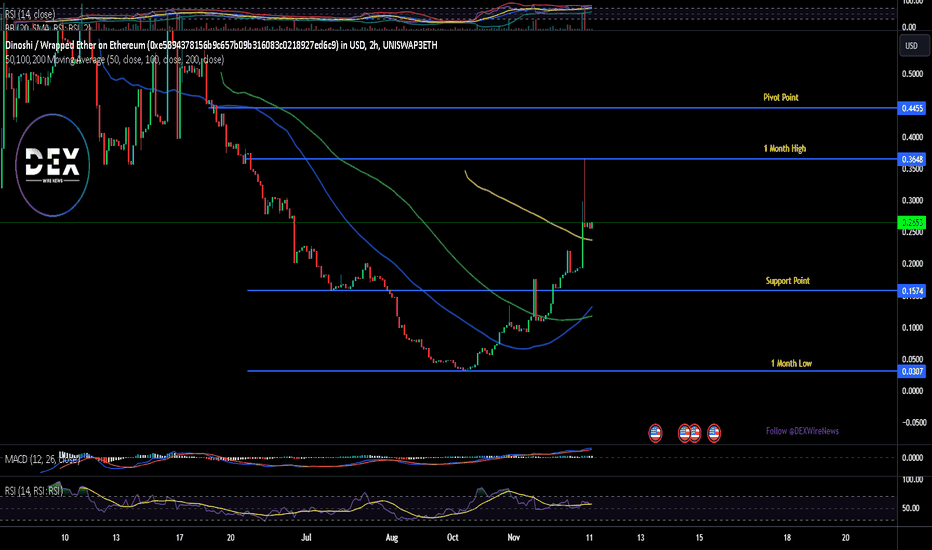This screenshot has width=932, height=550.
Task: Click the 0.4000 price axis label
Action: pos(912,137)
